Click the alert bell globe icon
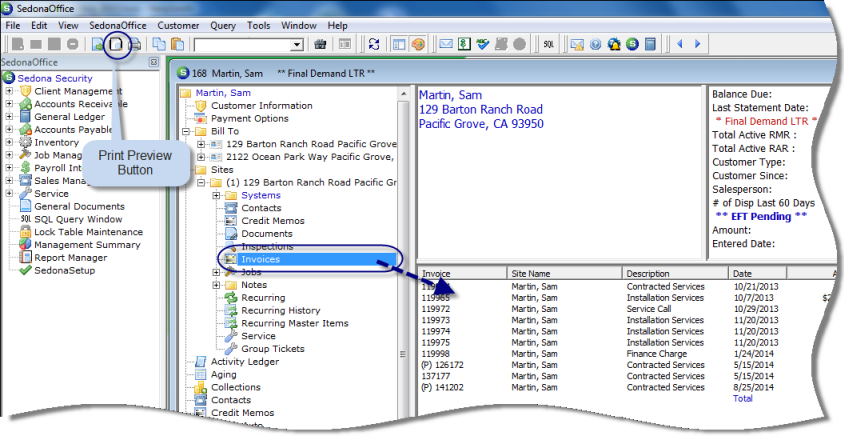Image resolution: width=844 pixels, height=436 pixels. (x=614, y=44)
